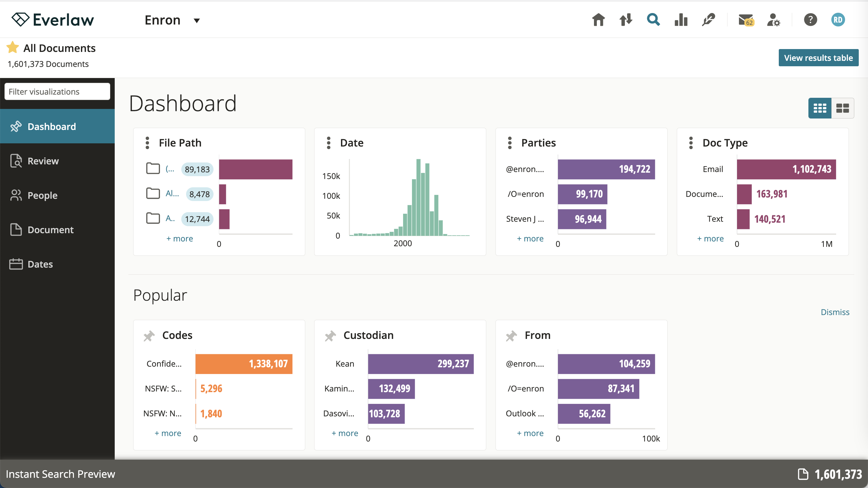868x488 pixels.
Task: Open File Path card options menu
Action: pos(147,143)
